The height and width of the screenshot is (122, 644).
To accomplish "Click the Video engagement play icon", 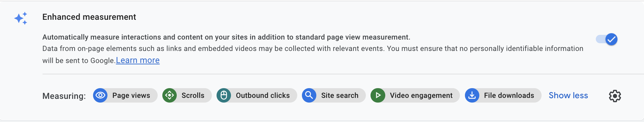I will pos(378,96).
